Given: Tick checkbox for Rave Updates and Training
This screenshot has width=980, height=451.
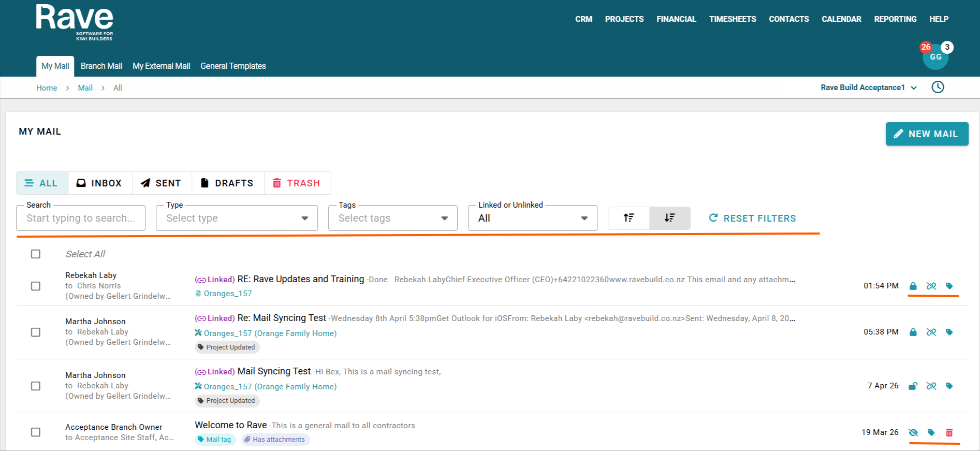Looking at the screenshot, I should coord(36,286).
